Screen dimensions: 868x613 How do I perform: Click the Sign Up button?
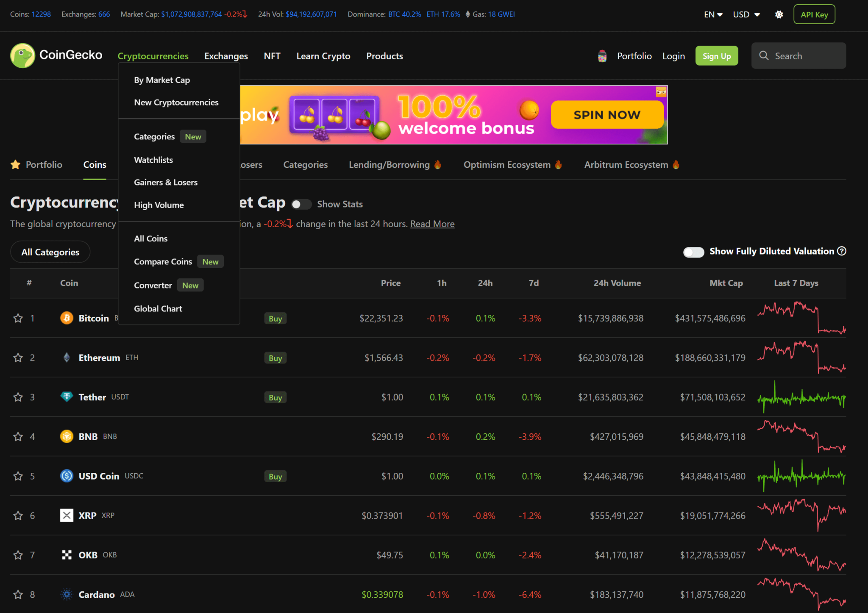click(717, 56)
